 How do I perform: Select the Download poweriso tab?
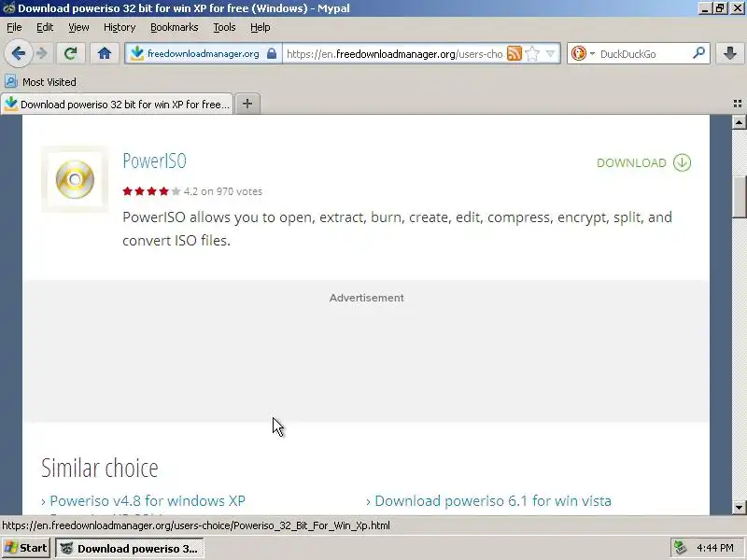pyautogui.click(x=118, y=105)
